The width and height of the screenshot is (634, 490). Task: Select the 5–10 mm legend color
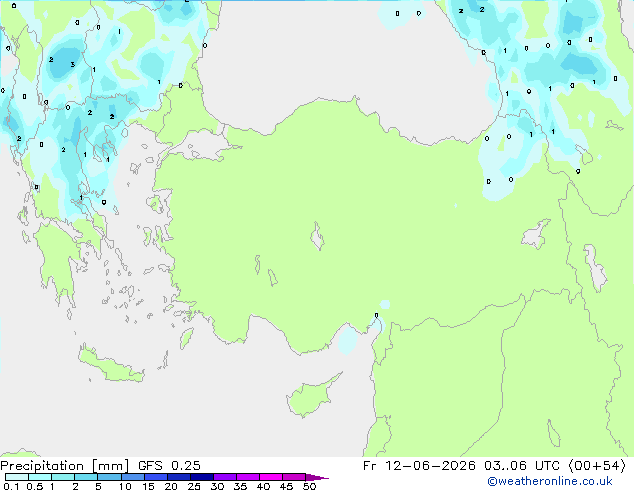[109, 477]
